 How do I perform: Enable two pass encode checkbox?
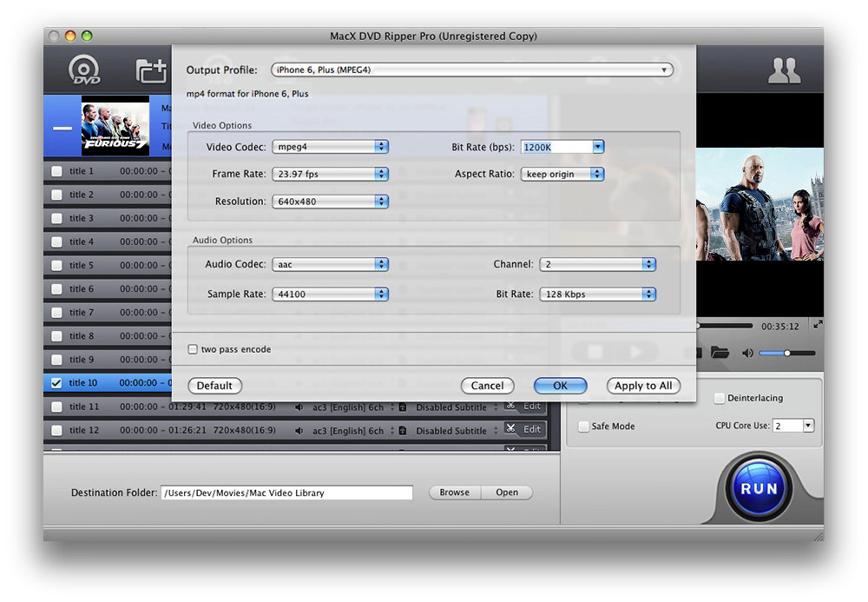[193, 349]
